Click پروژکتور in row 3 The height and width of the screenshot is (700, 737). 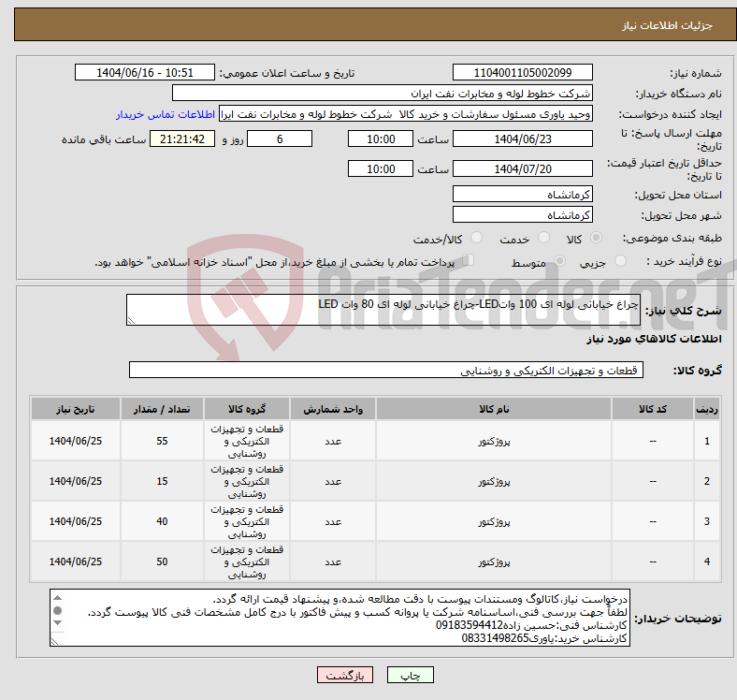pos(494,521)
